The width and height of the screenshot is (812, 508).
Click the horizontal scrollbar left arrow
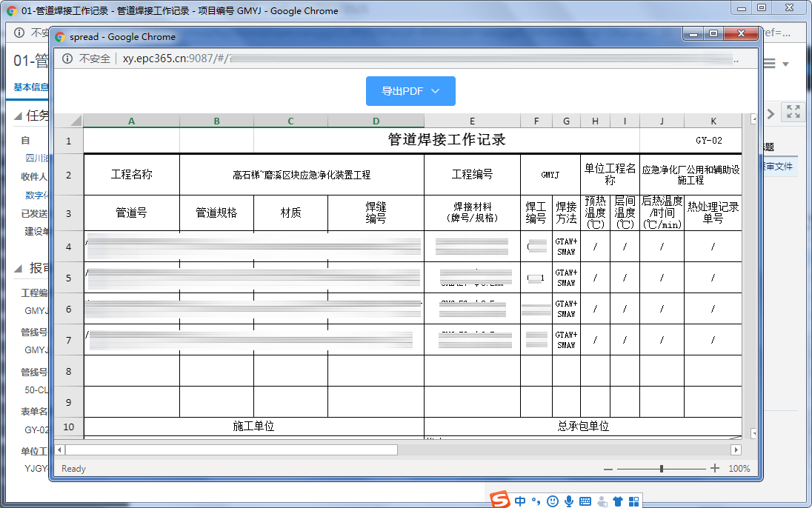pyautogui.click(x=59, y=450)
